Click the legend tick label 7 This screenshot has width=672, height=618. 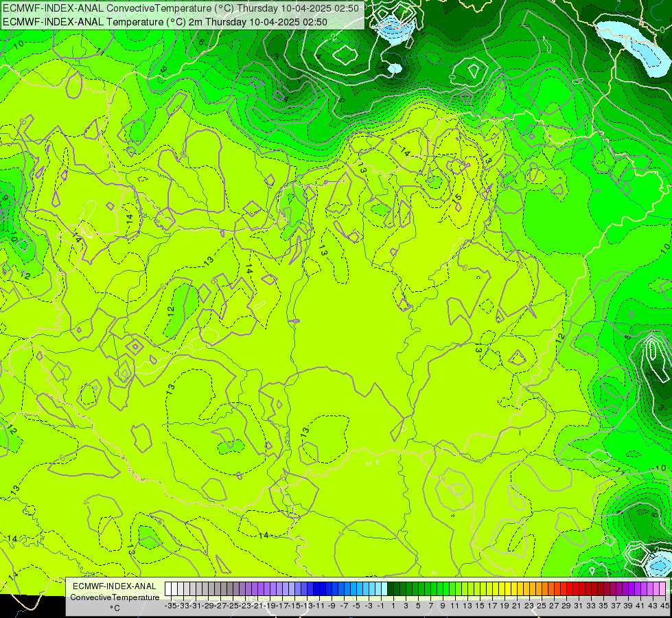point(430,606)
